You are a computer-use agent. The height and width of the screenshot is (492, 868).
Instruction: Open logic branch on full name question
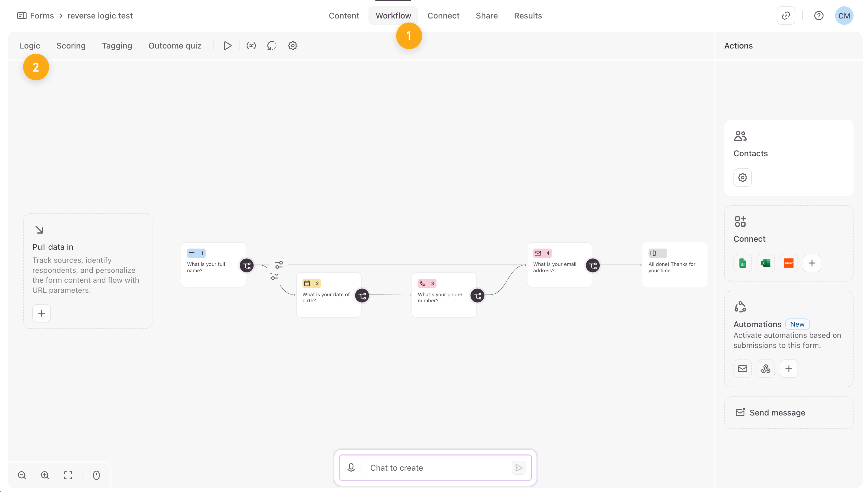tap(247, 266)
